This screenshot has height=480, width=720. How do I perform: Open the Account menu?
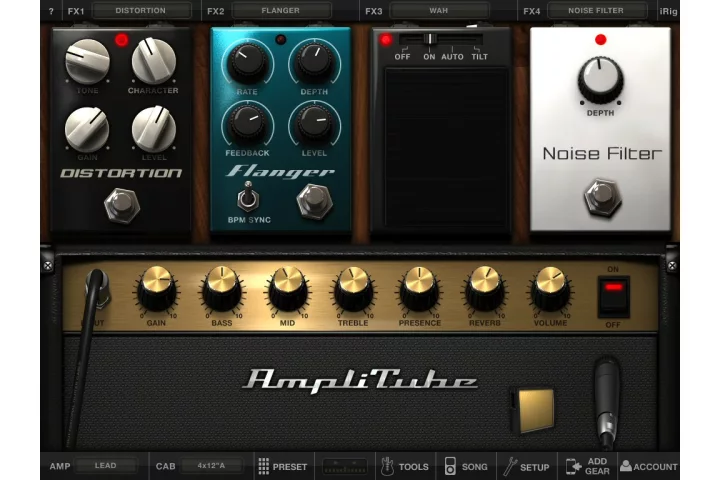tap(648, 467)
